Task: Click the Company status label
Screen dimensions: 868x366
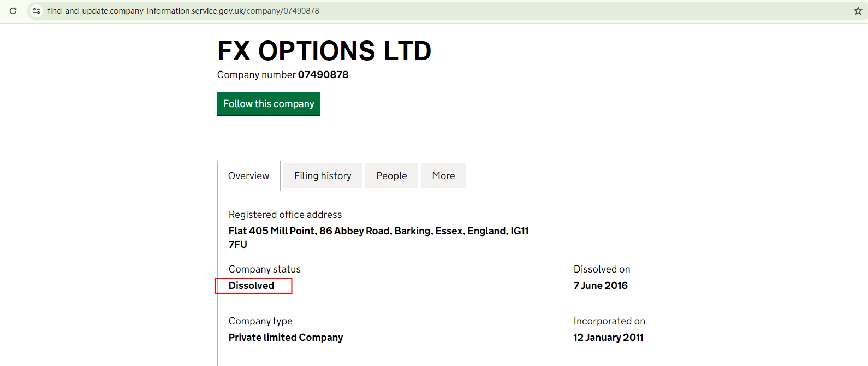Action: click(x=265, y=269)
